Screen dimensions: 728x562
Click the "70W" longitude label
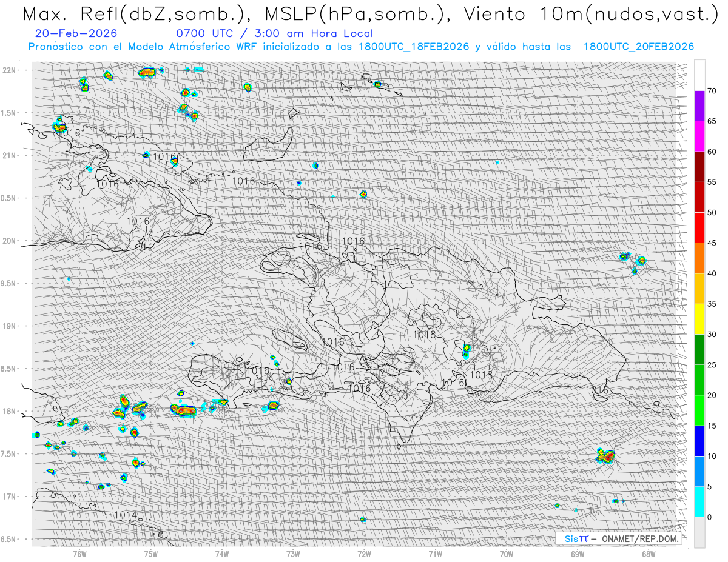pos(507,554)
